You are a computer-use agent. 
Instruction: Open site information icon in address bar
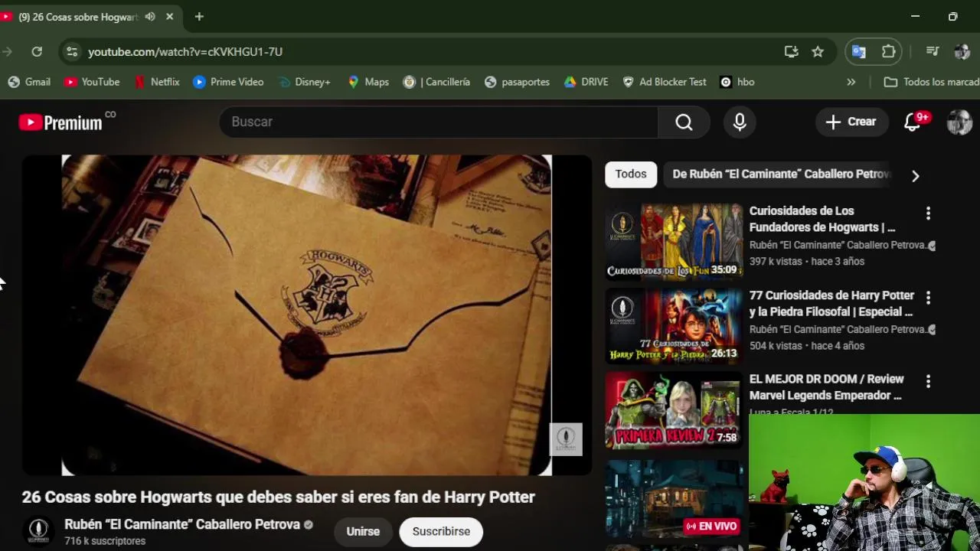pyautogui.click(x=72, y=51)
